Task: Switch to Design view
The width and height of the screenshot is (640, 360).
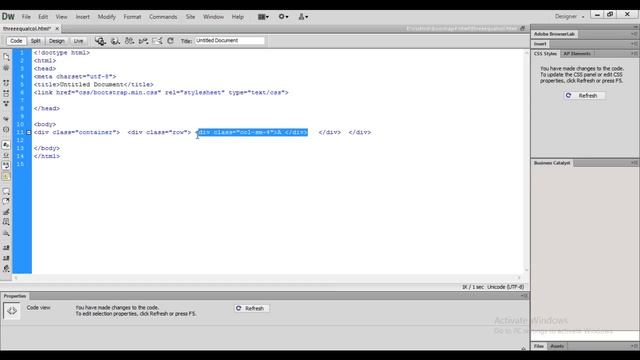Action: [57, 41]
